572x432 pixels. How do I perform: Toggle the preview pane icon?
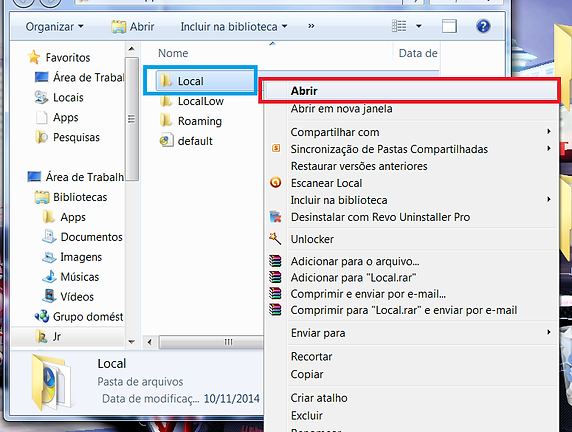pyautogui.click(x=449, y=26)
